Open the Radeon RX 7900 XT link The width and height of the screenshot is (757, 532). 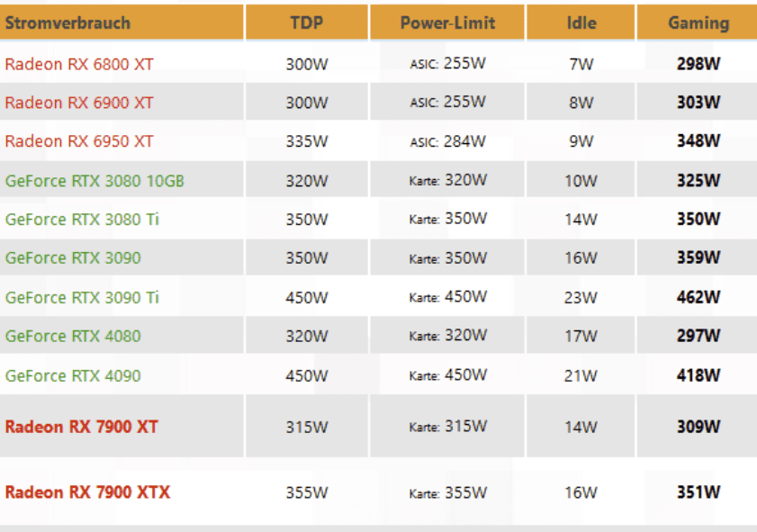point(82,427)
